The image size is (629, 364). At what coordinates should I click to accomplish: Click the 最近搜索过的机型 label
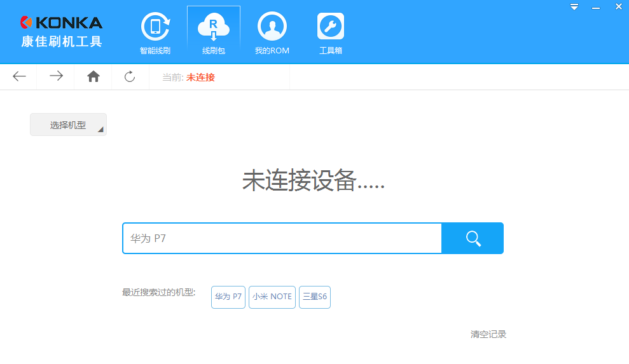point(159,293)
